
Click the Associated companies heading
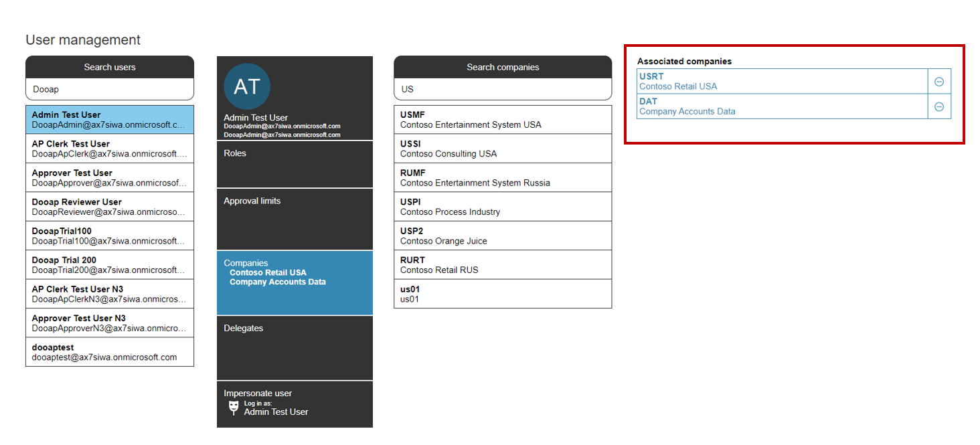pos(684,61)
